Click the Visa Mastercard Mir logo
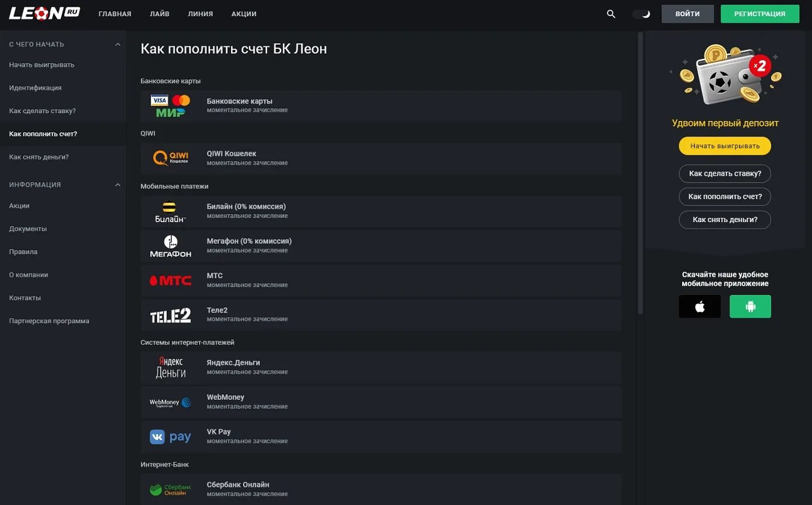 click(170, 106)
